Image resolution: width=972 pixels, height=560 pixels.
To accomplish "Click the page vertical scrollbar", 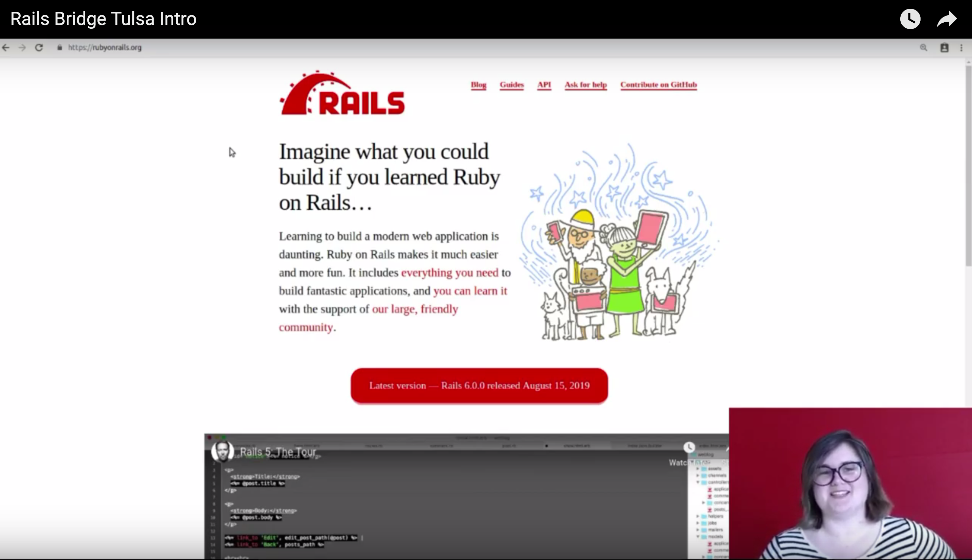I will [x=968, y=165].
